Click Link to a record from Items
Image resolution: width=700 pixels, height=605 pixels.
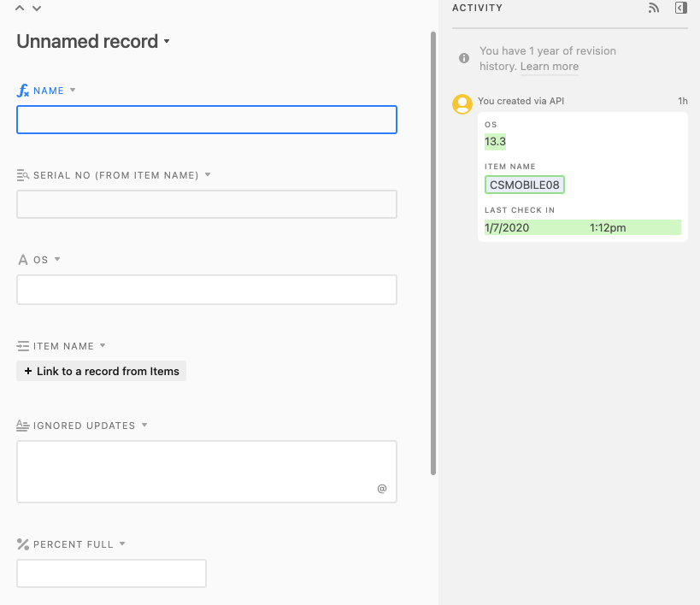pyautogui.click(x=102, y=371)
